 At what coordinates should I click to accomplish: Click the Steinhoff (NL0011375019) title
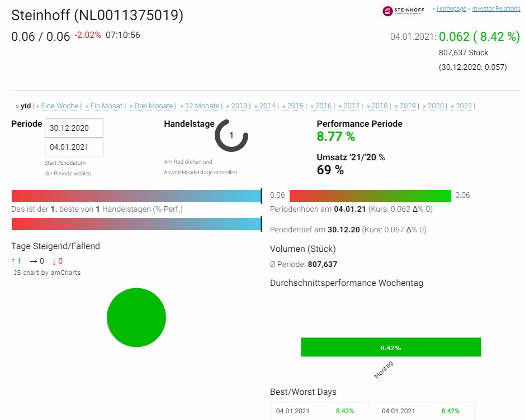tap(97, 16)
